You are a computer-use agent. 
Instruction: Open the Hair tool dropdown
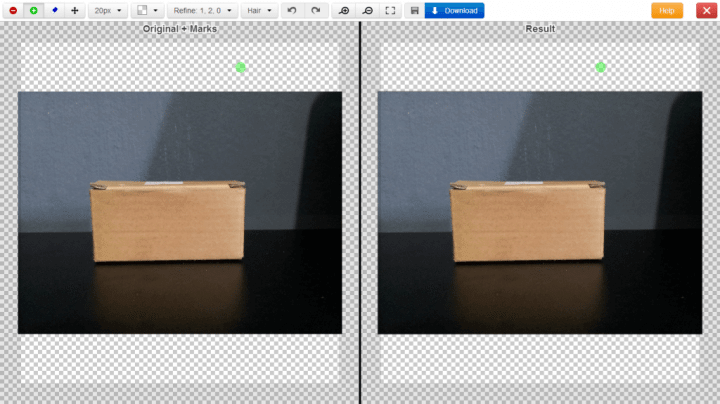point(259,10)
